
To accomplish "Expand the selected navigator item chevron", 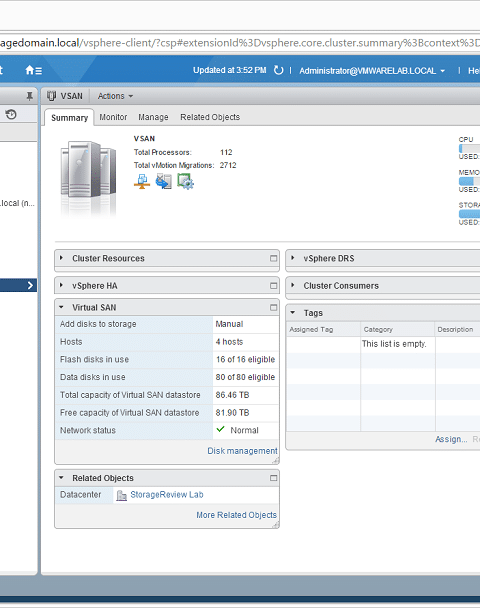I will (30, 286).
